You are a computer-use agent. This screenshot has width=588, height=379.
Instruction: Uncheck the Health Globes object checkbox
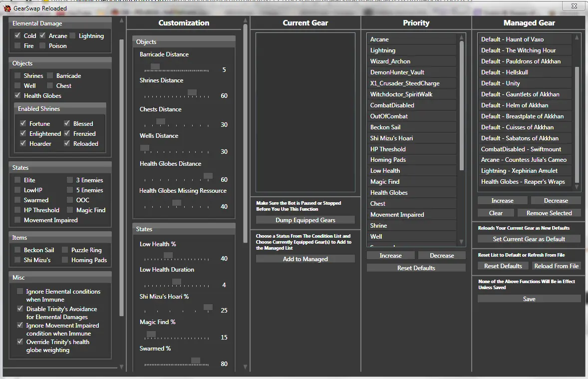18,95
